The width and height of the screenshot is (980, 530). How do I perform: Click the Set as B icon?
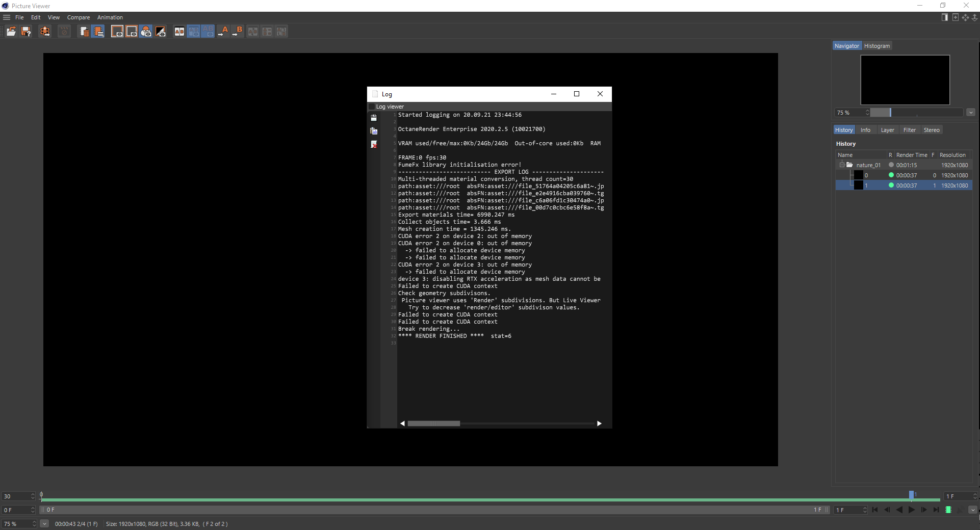(x=238, y=32)
